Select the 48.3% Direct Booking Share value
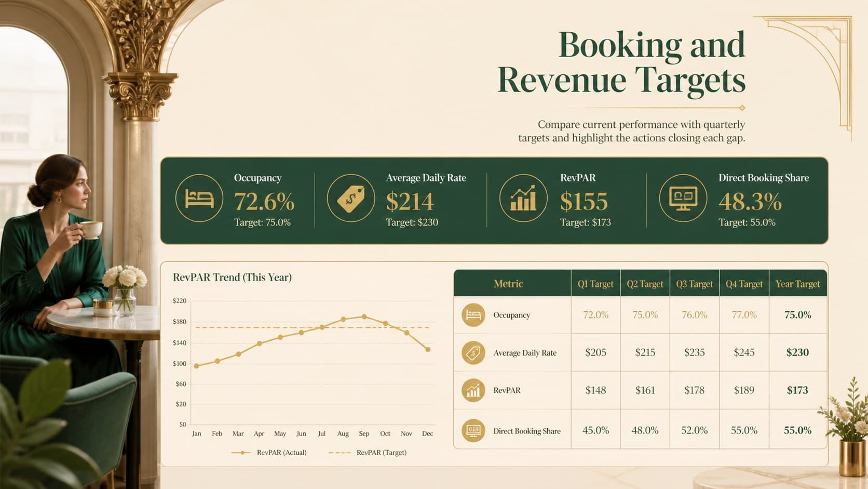 (750, 202)
